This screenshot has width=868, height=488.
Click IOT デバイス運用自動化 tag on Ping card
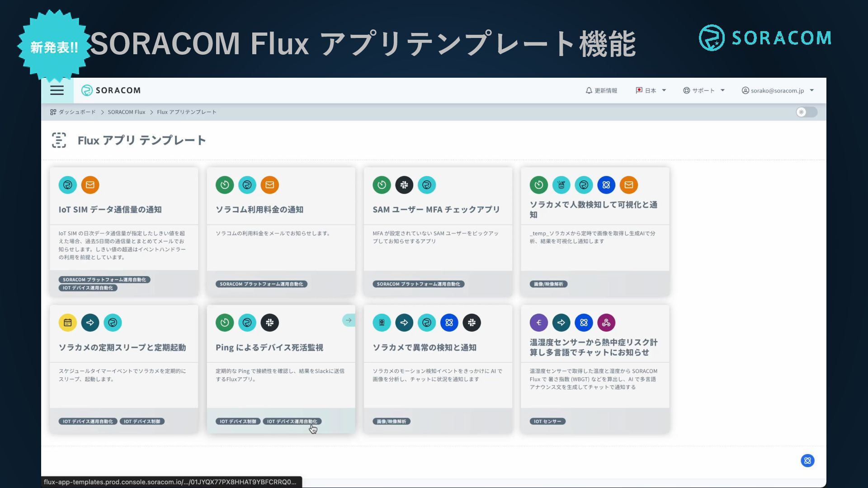click(x=292, y=422)
